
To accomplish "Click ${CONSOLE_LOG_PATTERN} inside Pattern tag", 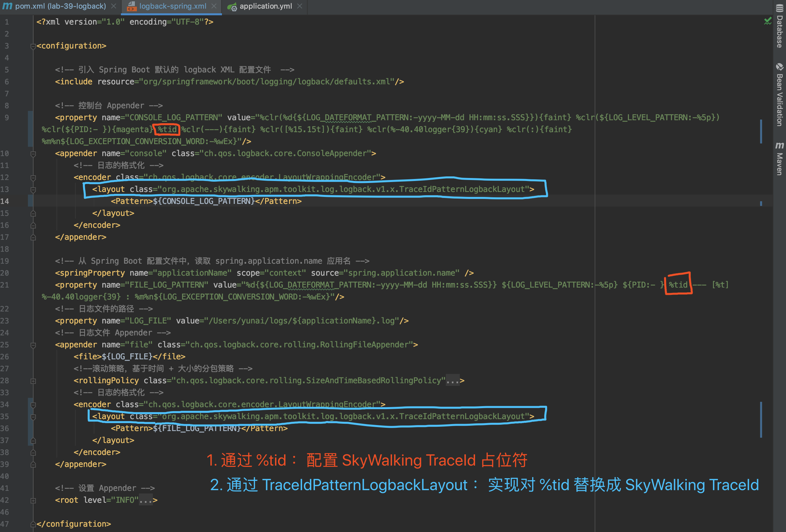I will (x=204, y=201).
